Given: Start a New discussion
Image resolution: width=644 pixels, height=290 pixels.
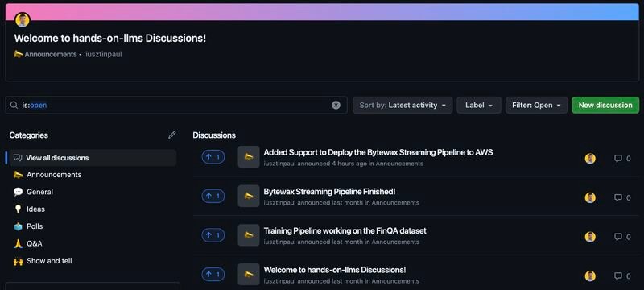Looking at the screenshot, I should (x=605, y=106).
